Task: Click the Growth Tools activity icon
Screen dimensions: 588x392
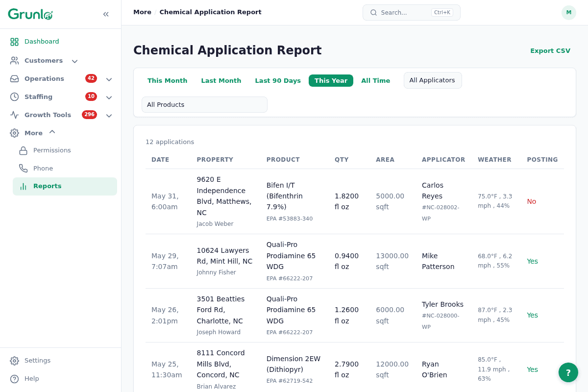Action: (15, 115)
